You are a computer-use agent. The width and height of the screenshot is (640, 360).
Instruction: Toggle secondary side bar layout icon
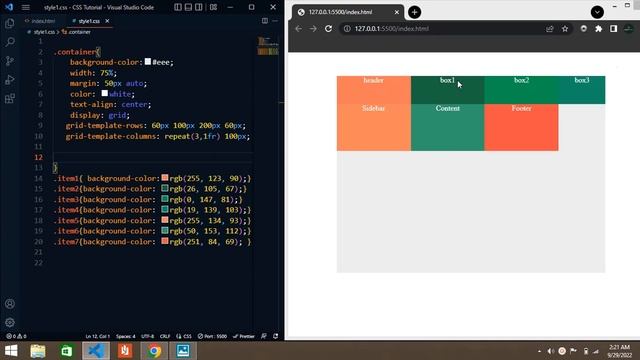tap(198, 7)
